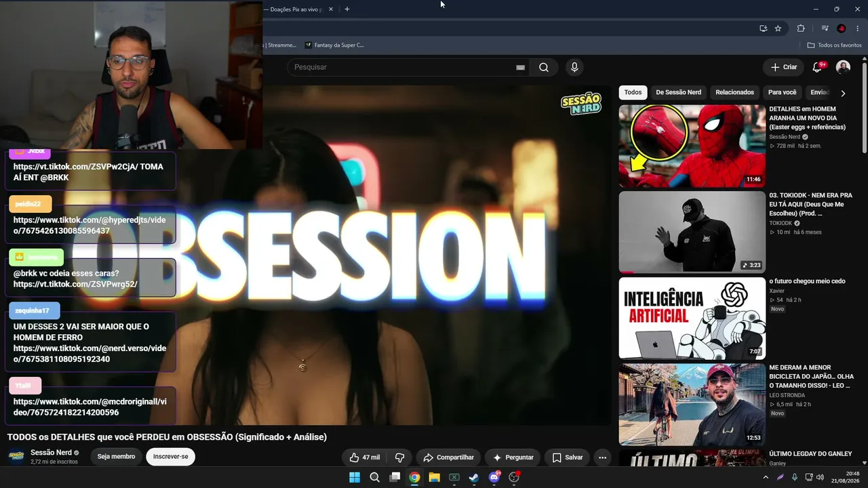The height and width of the screenshot is (488, 868).
Task: Open the Leo Stronda bicycle video thumbnail
Action: (692, 404)
